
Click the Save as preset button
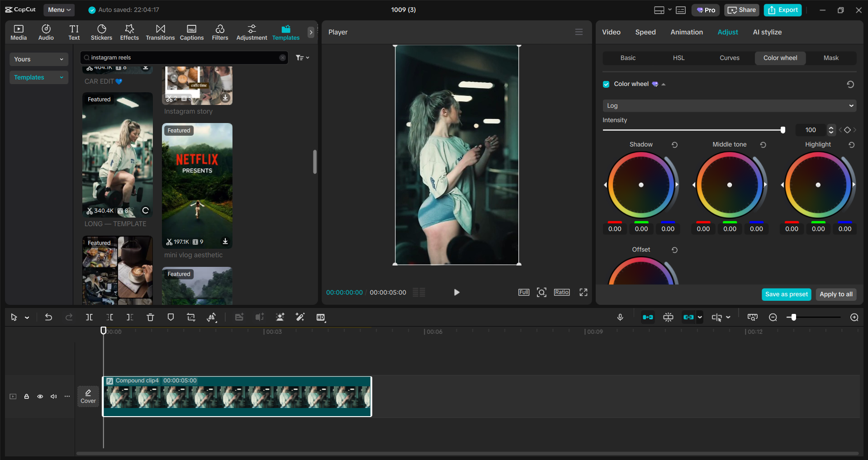786,294
